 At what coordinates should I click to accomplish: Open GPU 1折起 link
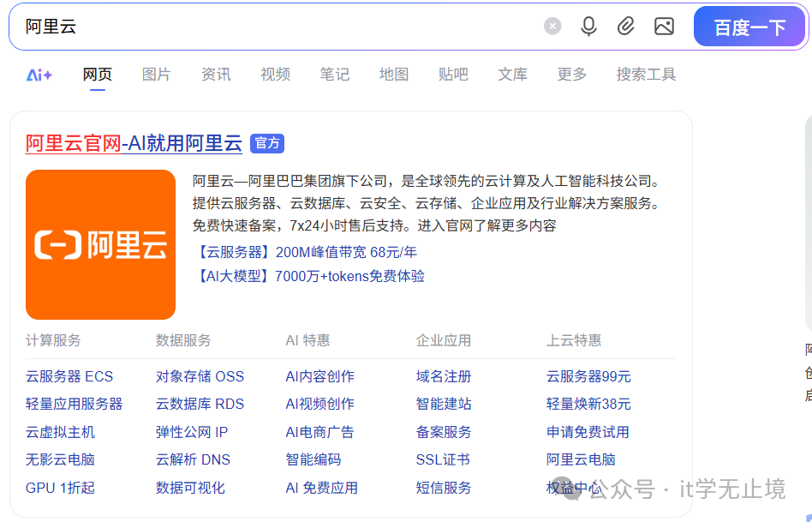60,488
